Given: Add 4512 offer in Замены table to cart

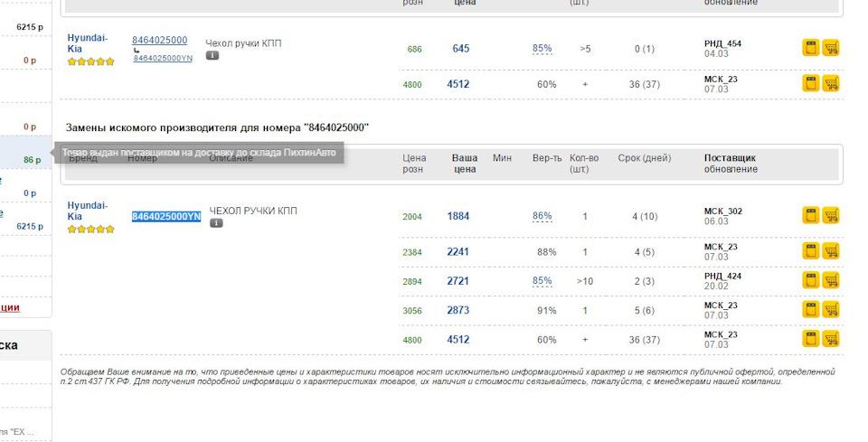Looking at the screenshot, I should (x=830, y=339).
